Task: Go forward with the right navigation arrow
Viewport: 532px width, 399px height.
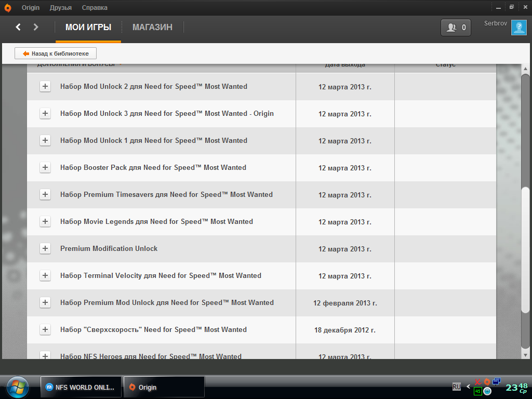Action: point(36,27)
